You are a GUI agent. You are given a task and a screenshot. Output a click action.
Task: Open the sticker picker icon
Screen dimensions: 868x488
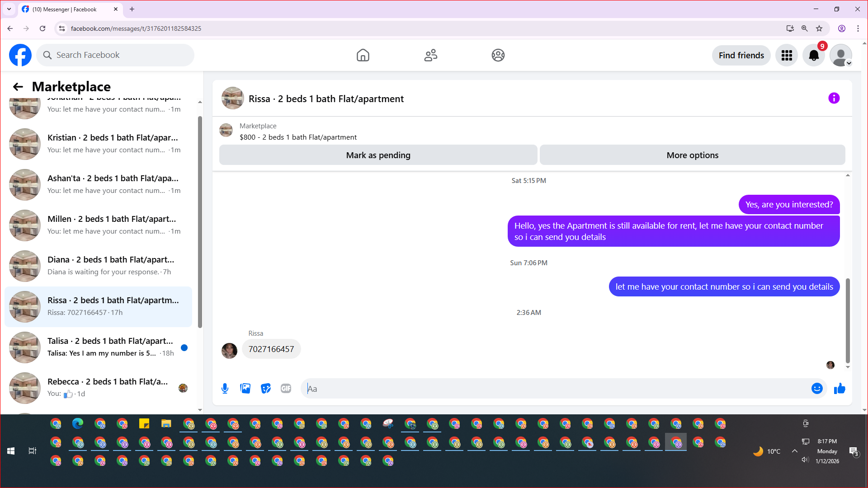click(266, 389)
